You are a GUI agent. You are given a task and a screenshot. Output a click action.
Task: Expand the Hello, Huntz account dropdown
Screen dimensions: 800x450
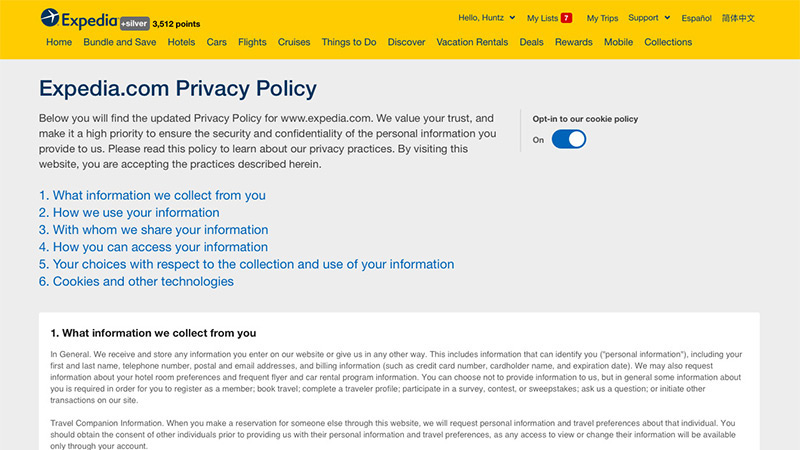tap(487, 18)
